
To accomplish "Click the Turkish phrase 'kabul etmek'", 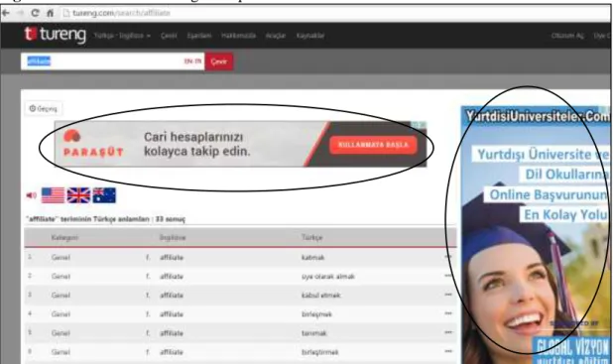I will 321,296.
